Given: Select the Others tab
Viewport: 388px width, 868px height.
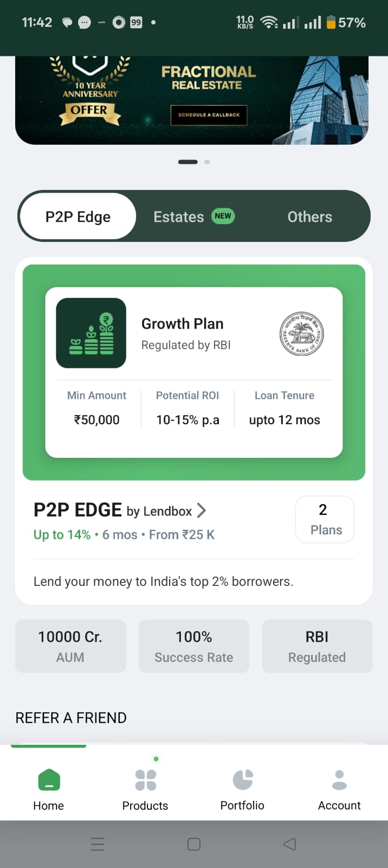Looking at the screenshot, I should [x=309, y=217].
